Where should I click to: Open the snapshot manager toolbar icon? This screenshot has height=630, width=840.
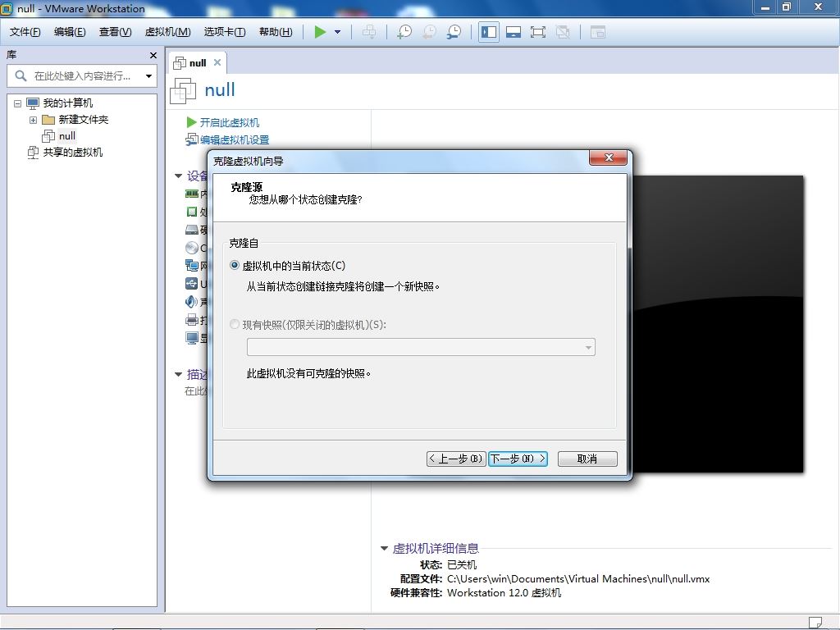pyautogui.click(x=454, y=32)
